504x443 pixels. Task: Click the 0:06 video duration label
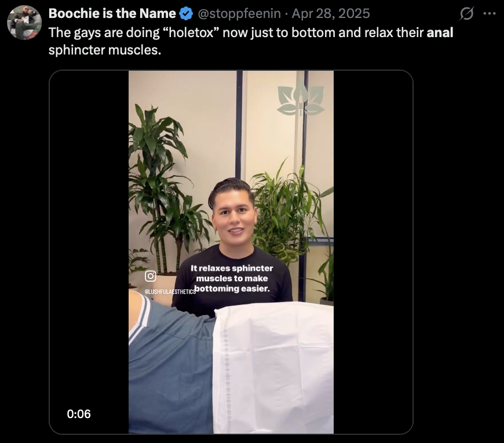click(x=79, y=414)
